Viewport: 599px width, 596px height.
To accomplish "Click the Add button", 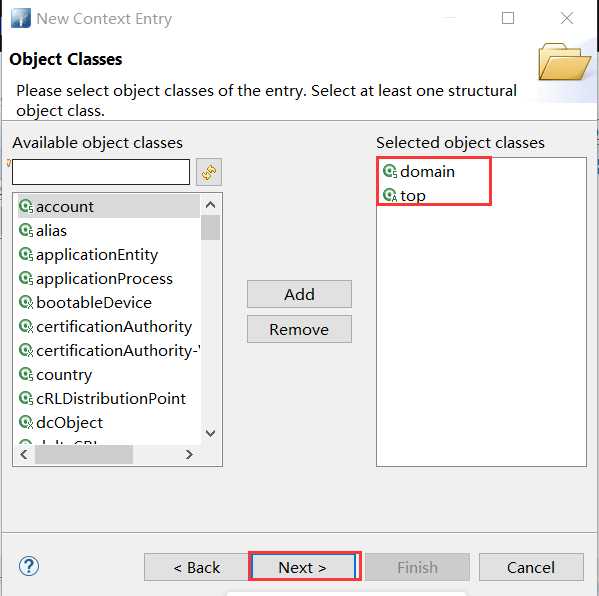I will click(299, 294).
